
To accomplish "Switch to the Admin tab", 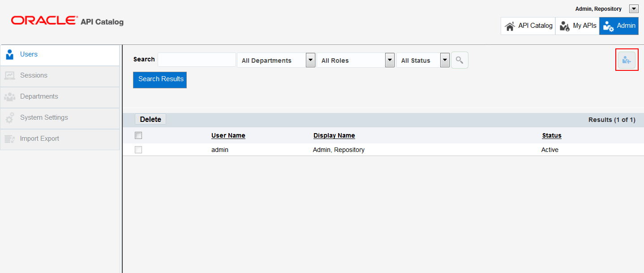I will click(x=619, y=26).
